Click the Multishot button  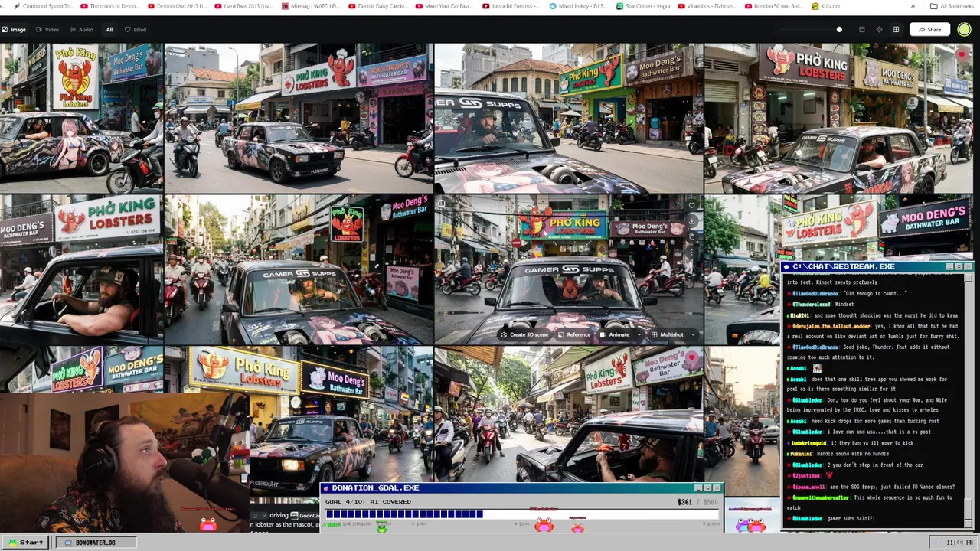pos(667,334)
